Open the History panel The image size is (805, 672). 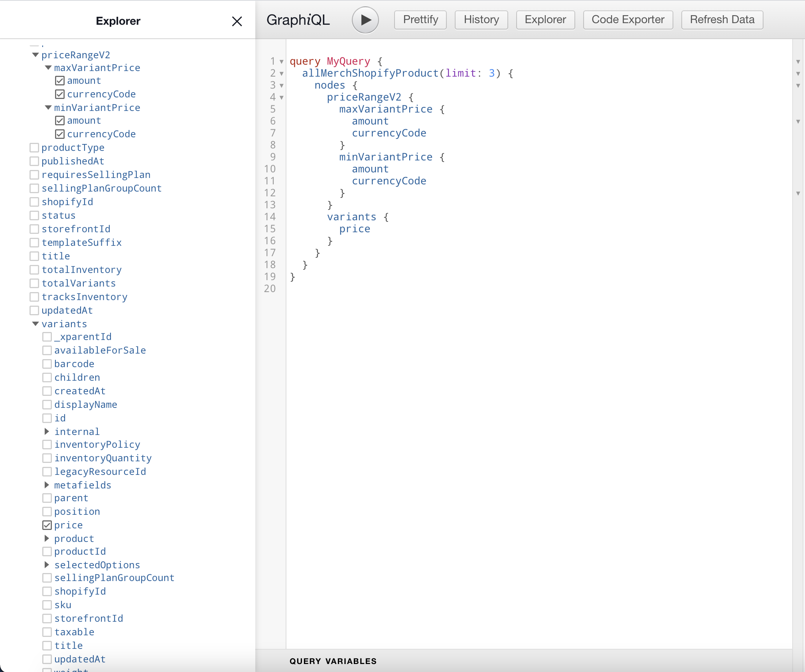pyautogui.click(x=481, y=20)
